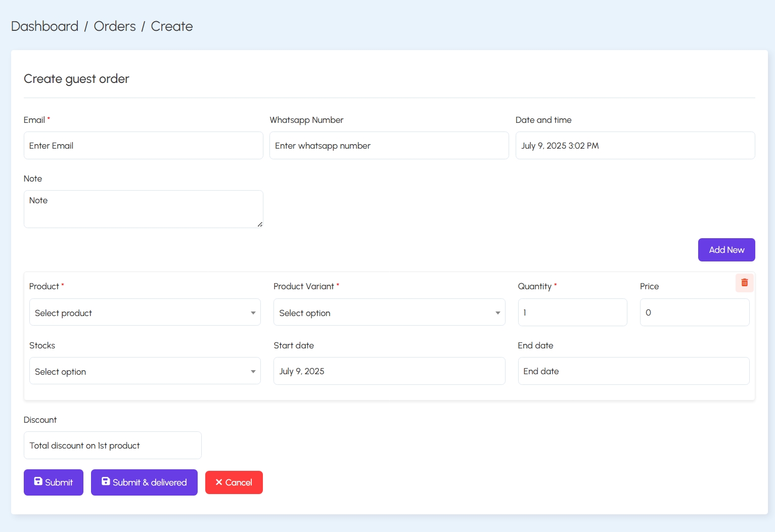Click the Add New button
The image size is (775, 532).
[x=726, y=250]
